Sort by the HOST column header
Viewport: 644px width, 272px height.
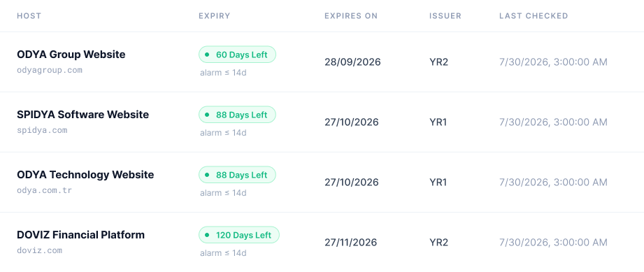point(29,16)
